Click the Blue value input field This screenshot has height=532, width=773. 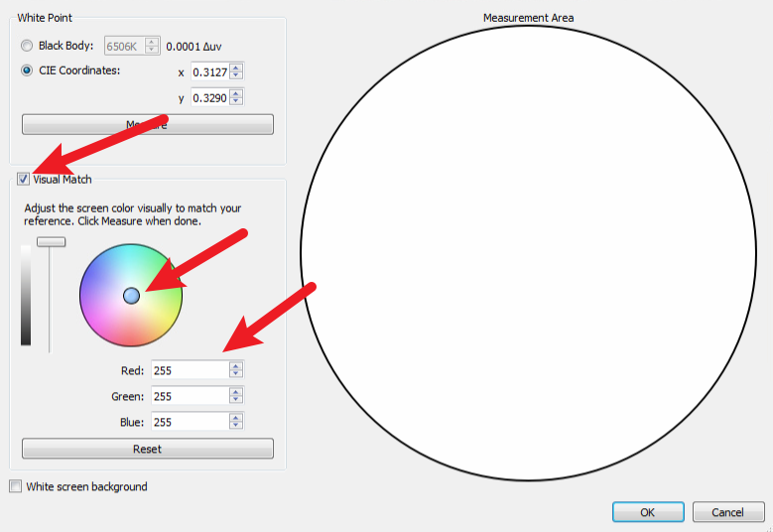(189, 422)
